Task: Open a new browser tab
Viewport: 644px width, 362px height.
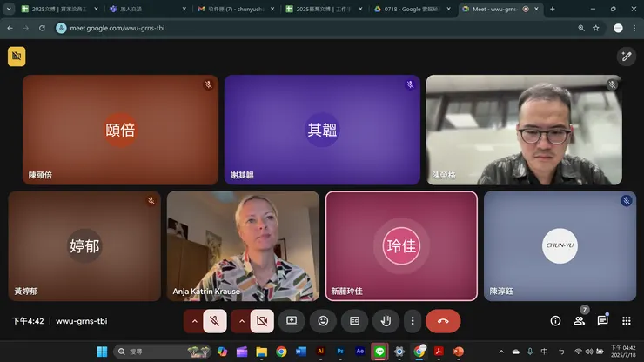Action: [x=553, y=9]
